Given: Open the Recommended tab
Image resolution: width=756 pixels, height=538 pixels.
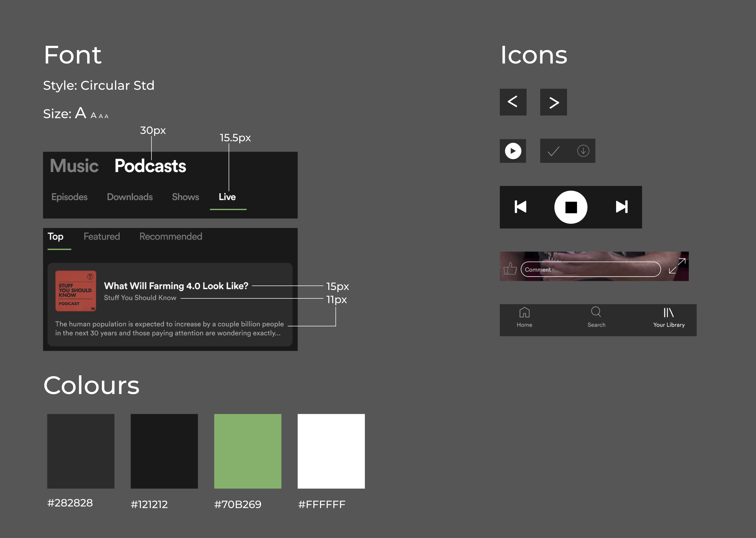Looking at the screenshot, I should coord(170,237).
